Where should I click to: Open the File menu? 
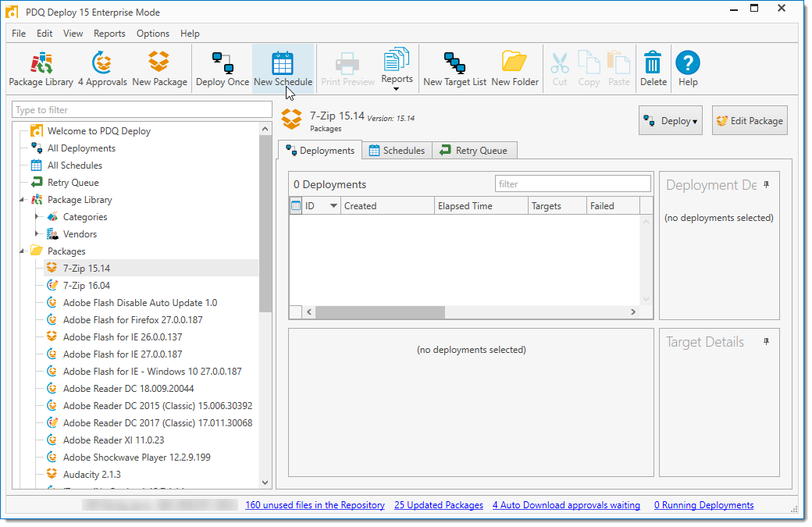point(19,33)
